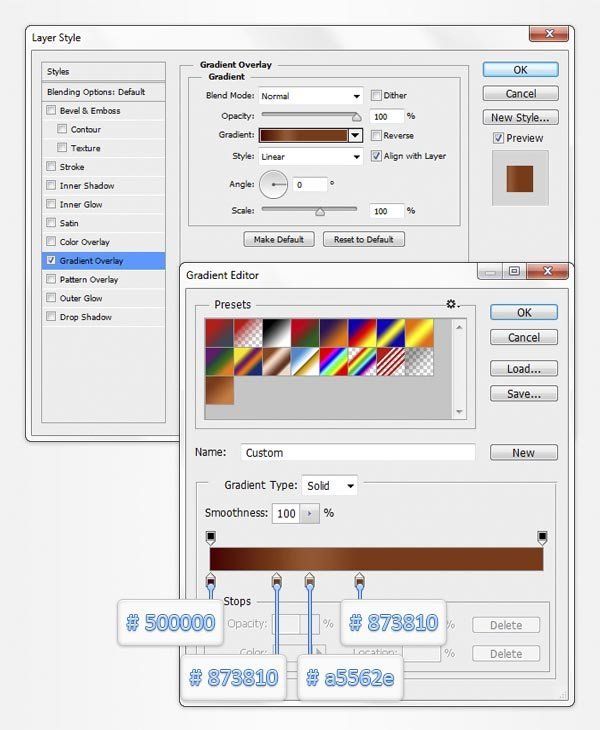Viewport: 600px width, 730px height.
Task: Click the gradient Name input field
Action: [358, 453]
